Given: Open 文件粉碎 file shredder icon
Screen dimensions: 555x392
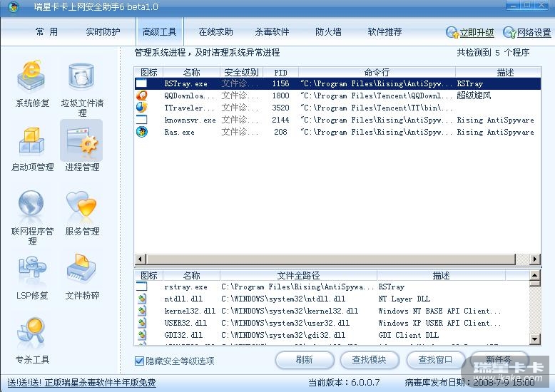Looking at the screenshot, I should pos(81,267).
